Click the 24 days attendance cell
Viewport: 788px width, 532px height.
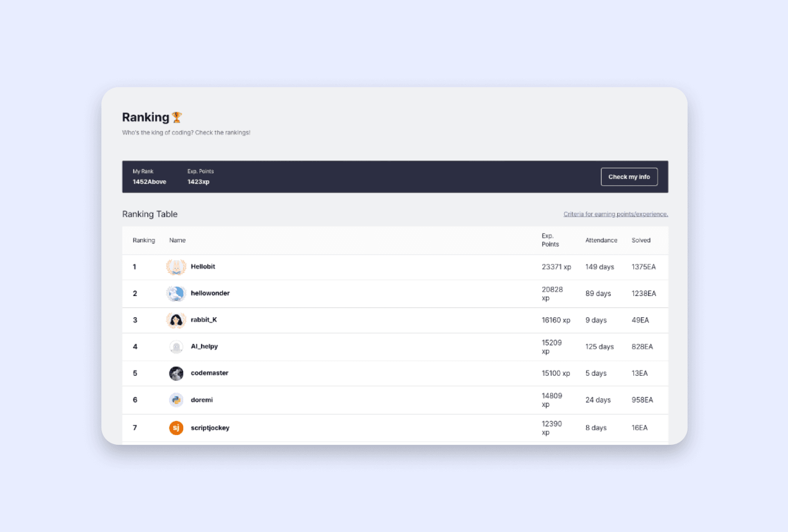pyautogui.click(x=598, y=400)
